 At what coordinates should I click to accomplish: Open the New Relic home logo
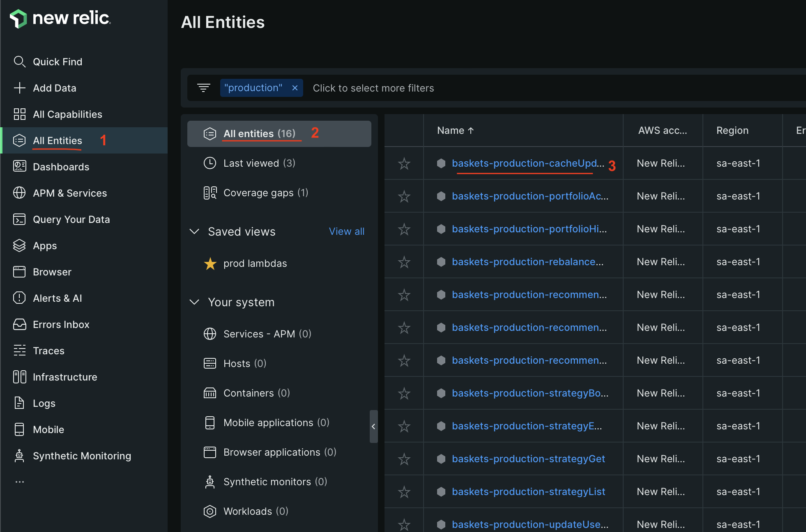coord(60,18)
